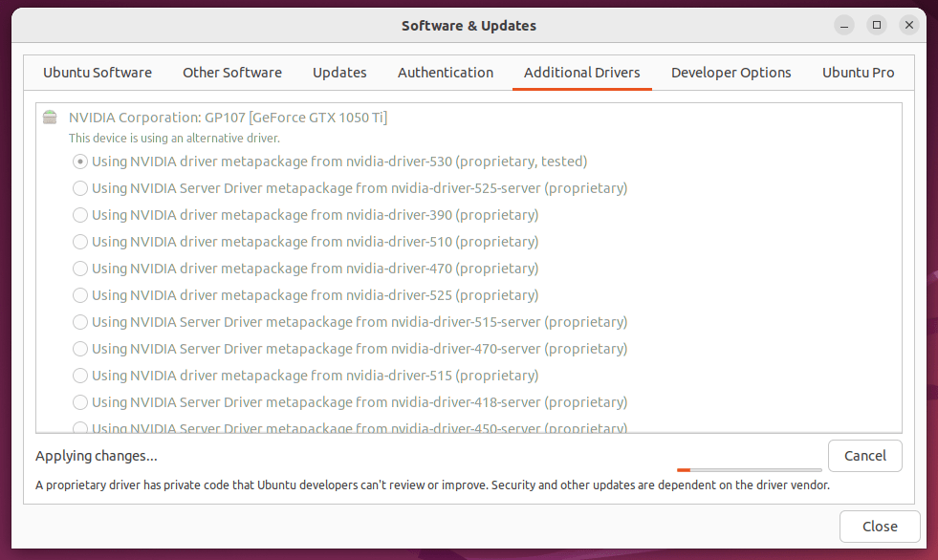Click the 'Software & Updates' window title

[x=469, y=26]
